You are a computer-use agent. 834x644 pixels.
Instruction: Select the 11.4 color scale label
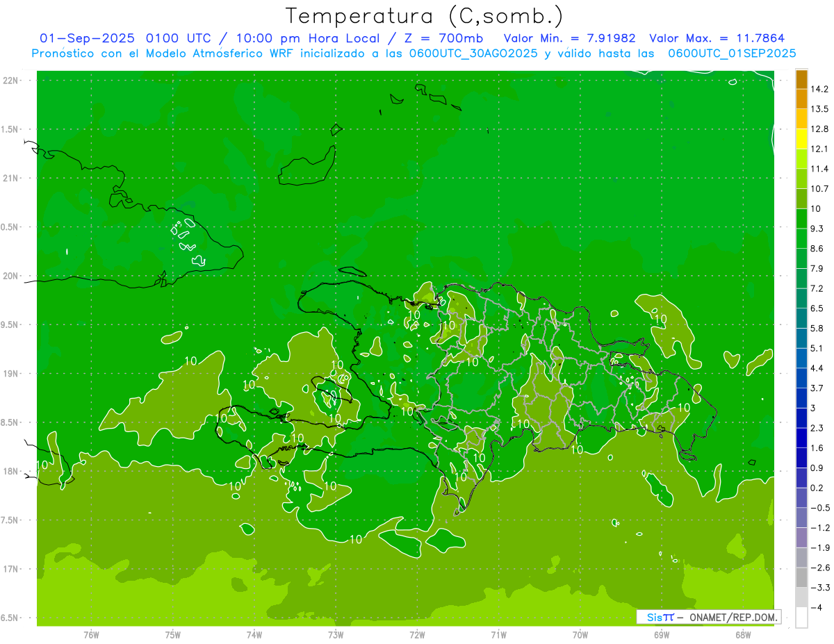(819, 169)
